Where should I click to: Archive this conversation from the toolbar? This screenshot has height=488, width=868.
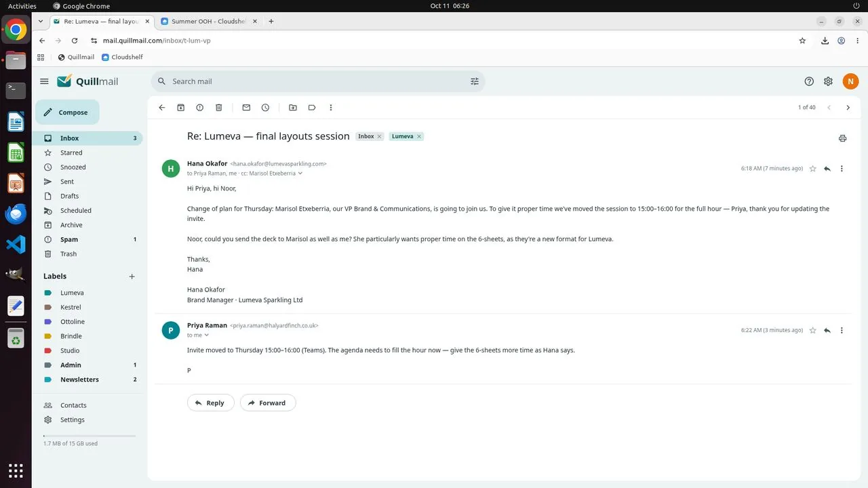click(181, 108)
